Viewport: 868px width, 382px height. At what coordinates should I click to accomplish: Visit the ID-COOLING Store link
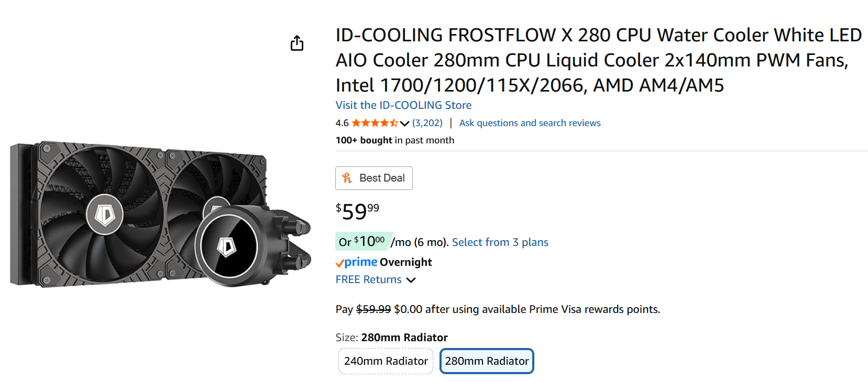(x=403, y=105)
